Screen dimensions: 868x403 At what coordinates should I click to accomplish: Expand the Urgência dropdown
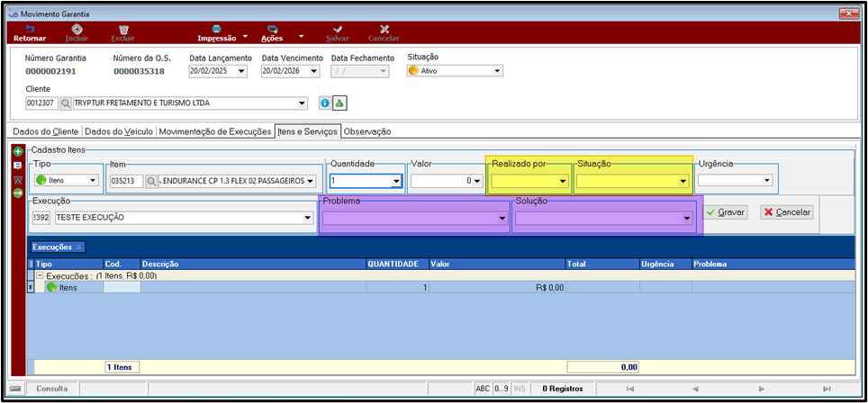(x=735, y=181)
